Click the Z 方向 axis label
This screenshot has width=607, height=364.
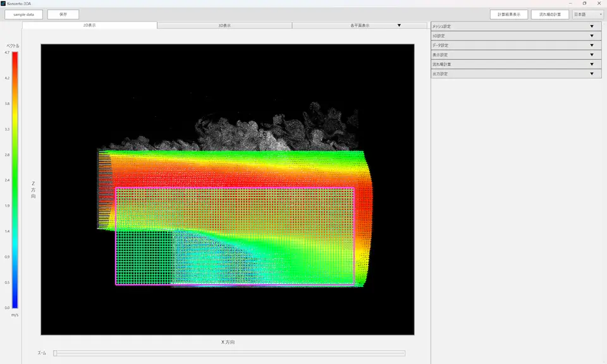coord(34,190)
